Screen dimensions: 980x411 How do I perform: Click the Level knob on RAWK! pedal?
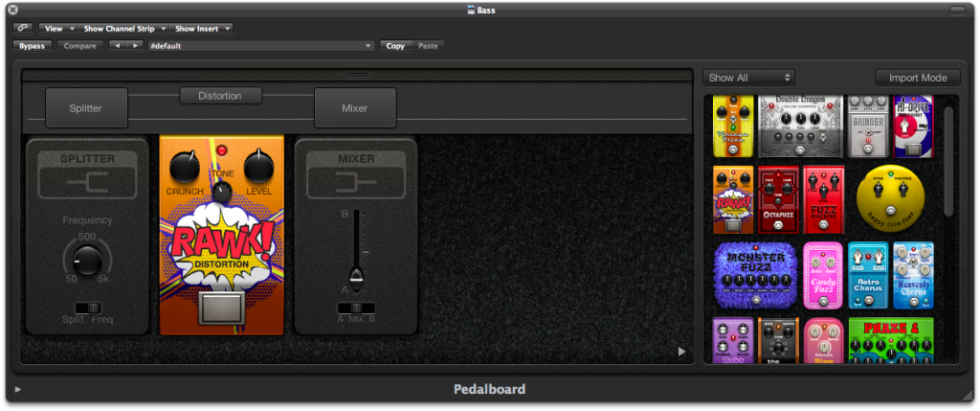258,167
